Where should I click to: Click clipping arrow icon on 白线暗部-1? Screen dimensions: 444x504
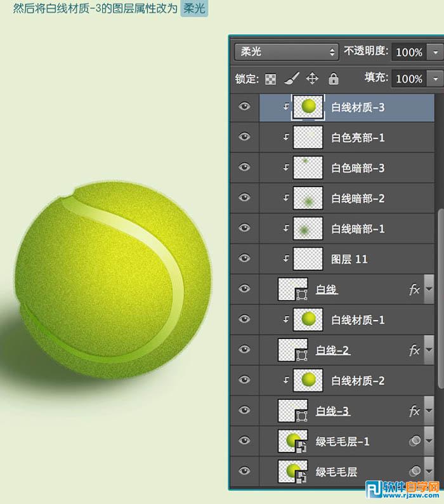click(286, 228)
